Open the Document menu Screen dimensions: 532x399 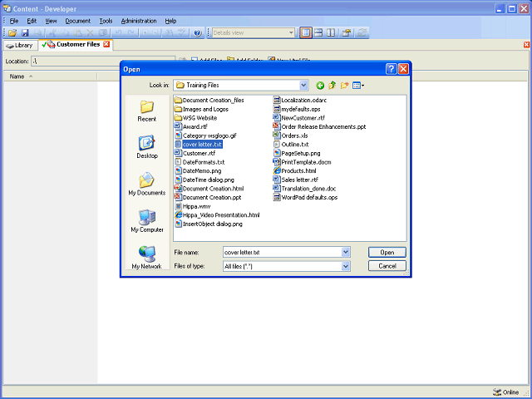tap(77, 21)
